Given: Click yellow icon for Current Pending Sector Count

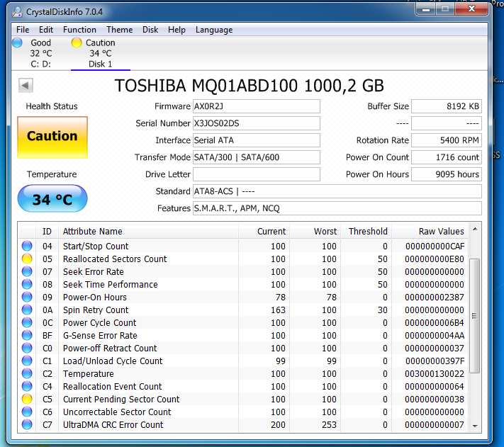Looking at the screenshot, I should pos(27,399).
